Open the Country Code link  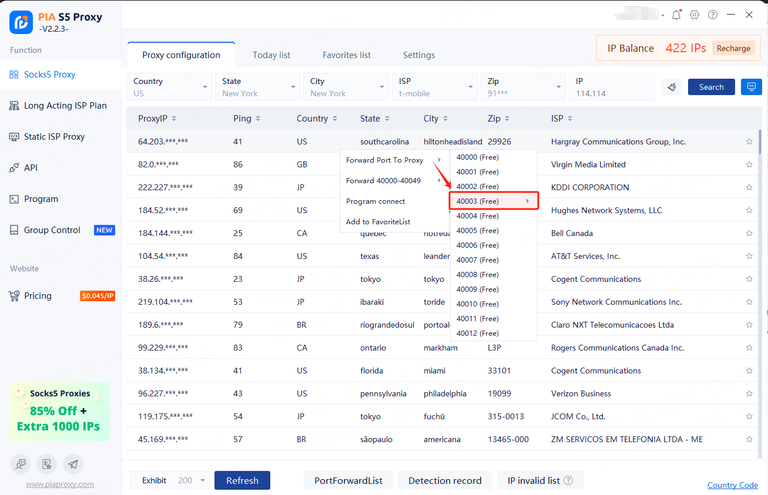click(x=732, y=485)
